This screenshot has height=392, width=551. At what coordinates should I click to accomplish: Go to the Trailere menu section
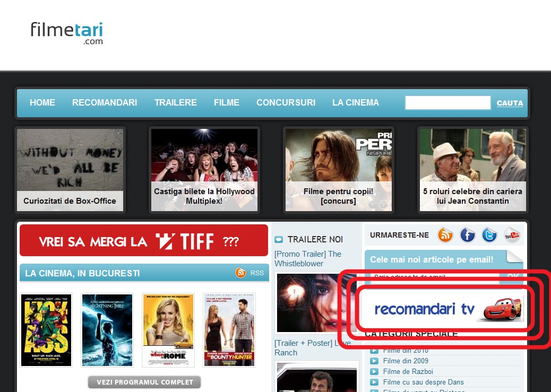(x=175, y=103)
